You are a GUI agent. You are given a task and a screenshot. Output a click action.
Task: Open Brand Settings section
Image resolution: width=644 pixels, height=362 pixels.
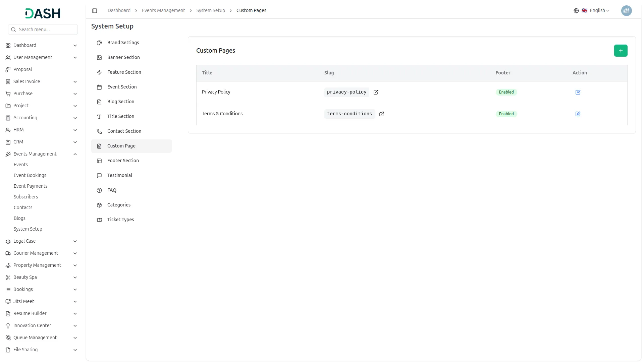pos(123,43)
